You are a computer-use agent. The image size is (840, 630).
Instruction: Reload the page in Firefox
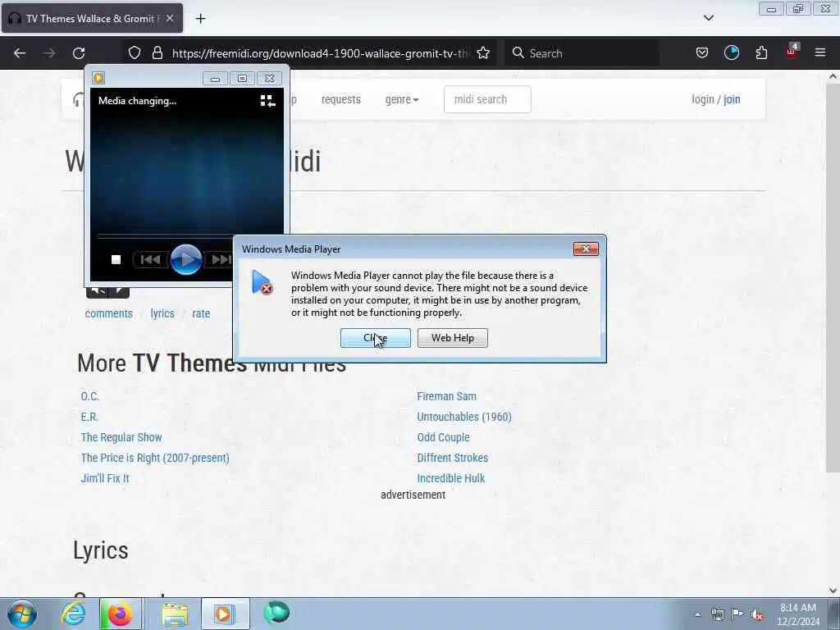[x=79, y=53]
